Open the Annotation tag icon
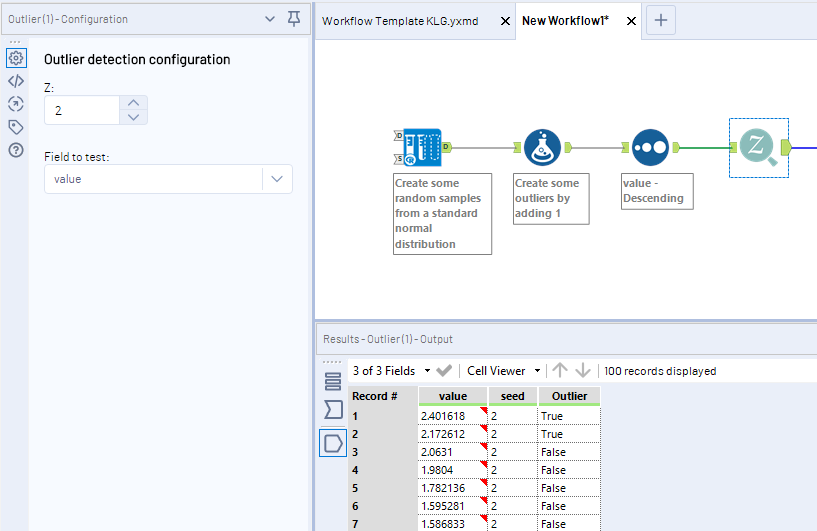Screen dimensions: 817x531 pyautogui.click(x=16, y=127)
